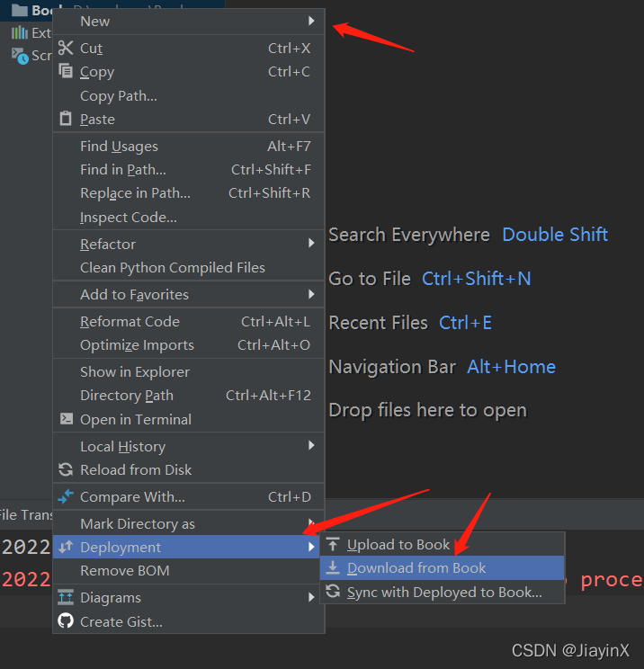Choose Find in Path... entry

[189, 170]
